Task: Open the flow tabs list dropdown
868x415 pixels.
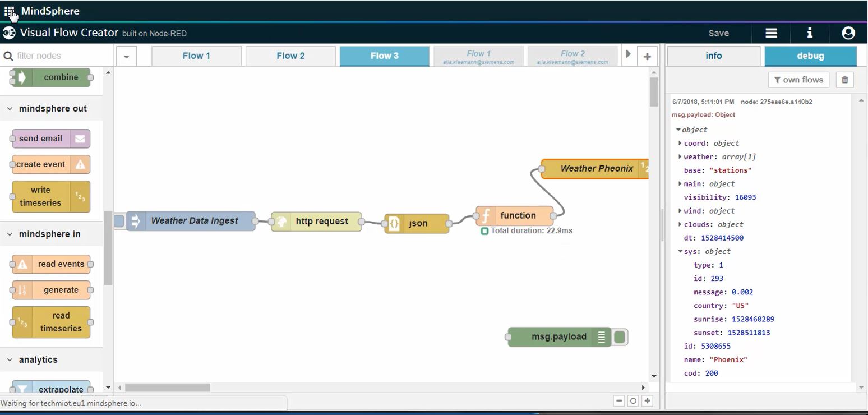Action: pos(126,56)
